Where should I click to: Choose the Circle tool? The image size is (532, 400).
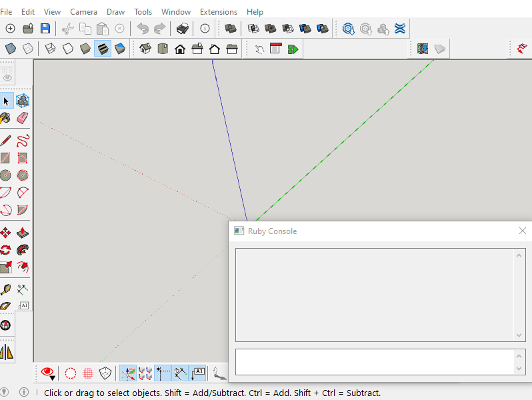(x=5, y=175)
